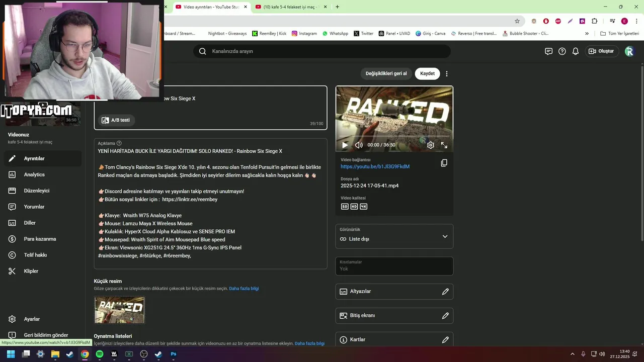Open Klipler clips section
The width and height of the screenshot is (644, 362).
(x=43, y=271)
